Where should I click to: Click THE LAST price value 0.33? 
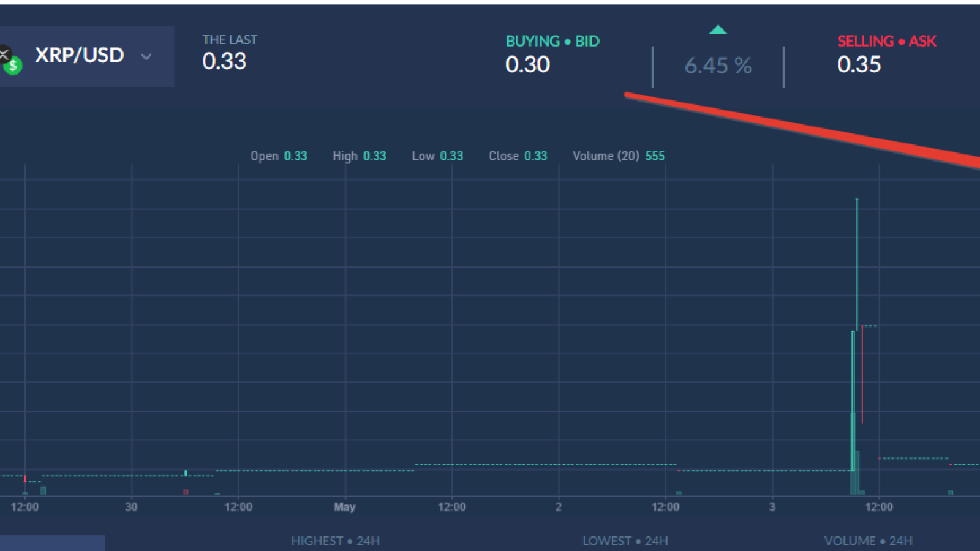coord(224,61)
